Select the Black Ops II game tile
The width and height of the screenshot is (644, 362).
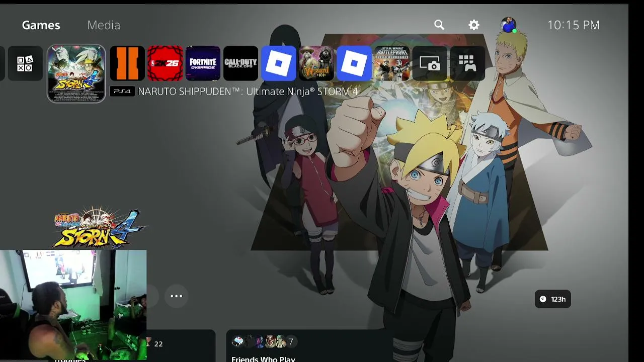pyautogui.click(x=127, y=63)
